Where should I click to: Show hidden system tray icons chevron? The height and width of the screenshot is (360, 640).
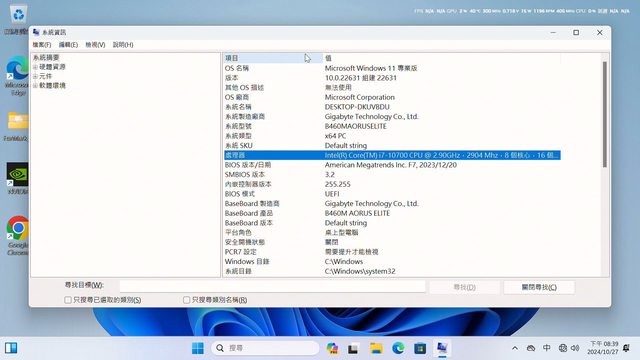515,348
